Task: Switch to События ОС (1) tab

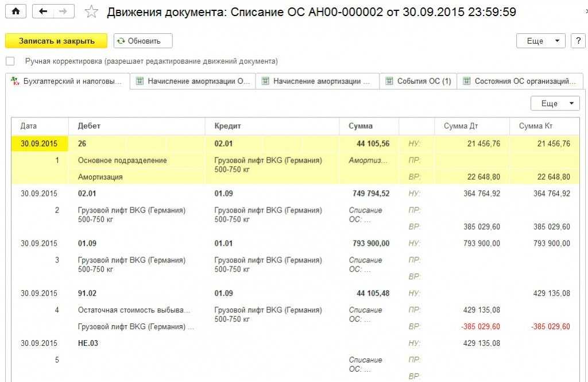Action: (x=419, y=82)
